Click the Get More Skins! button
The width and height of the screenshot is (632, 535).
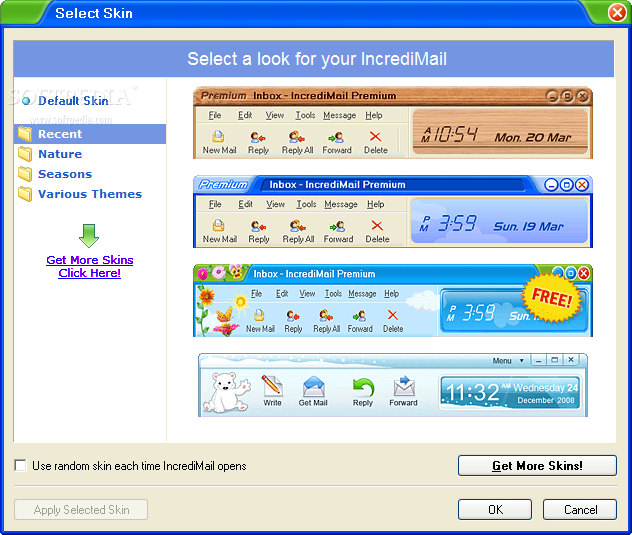(x=537, y=466)
